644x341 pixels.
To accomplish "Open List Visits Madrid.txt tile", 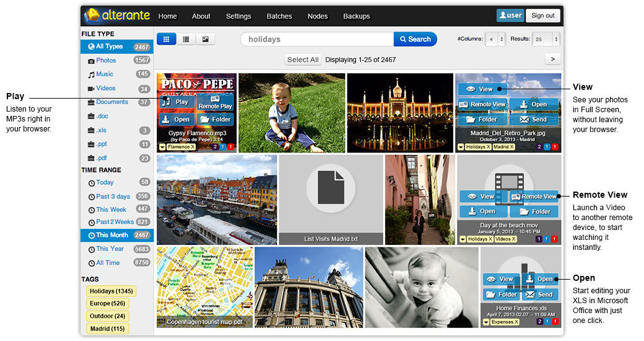I will [331, 200].
